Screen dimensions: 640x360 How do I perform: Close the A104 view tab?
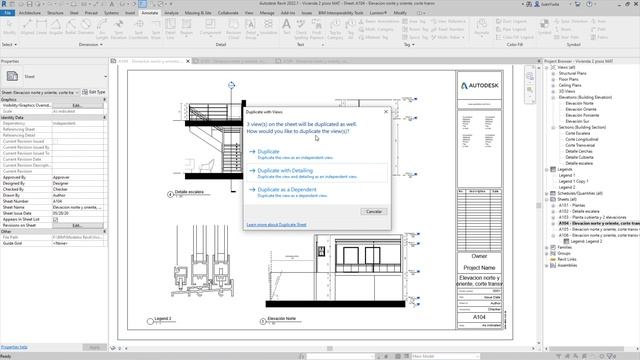coord(188,61)
